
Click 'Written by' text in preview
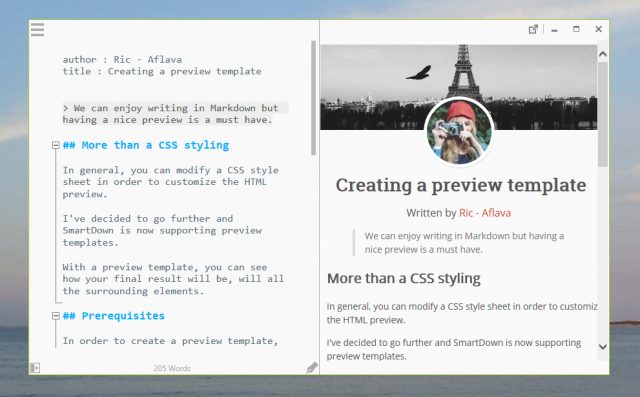click(x=431, y=213)
